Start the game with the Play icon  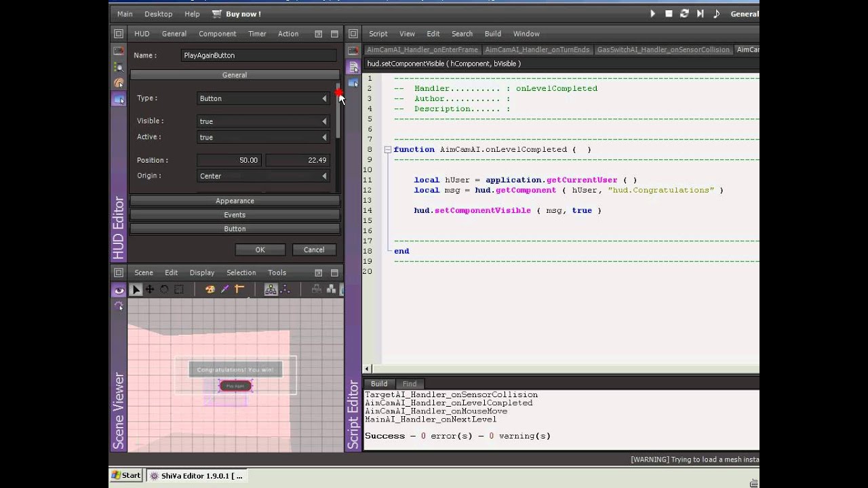coord(652,14)
